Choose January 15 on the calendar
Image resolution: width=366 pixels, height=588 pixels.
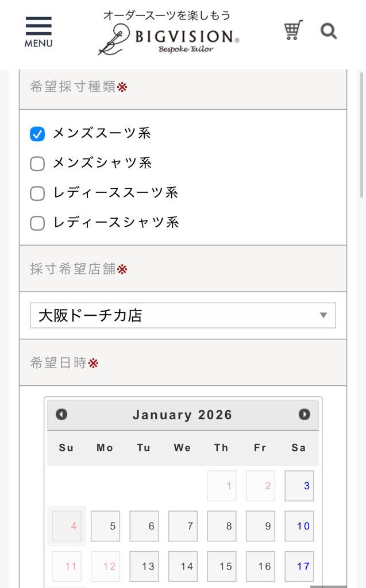(222, 566)
